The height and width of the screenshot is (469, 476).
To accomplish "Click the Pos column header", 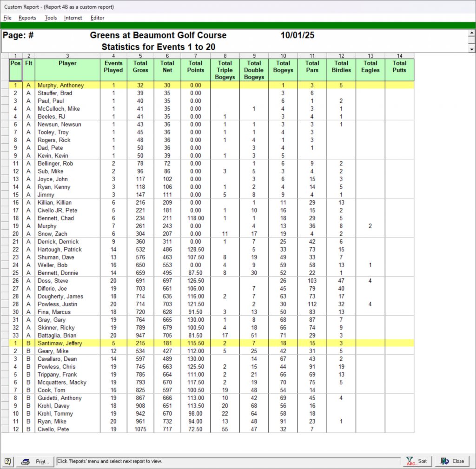I will 15,63.
